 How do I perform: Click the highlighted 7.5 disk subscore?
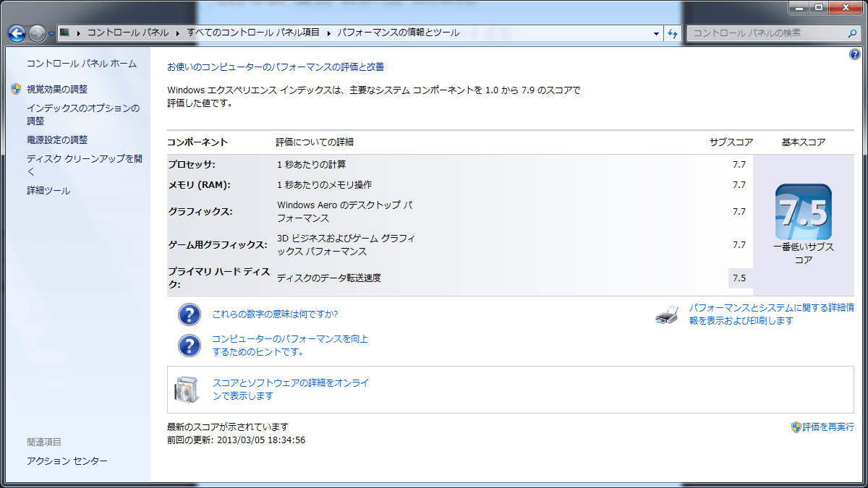(739, 278)
